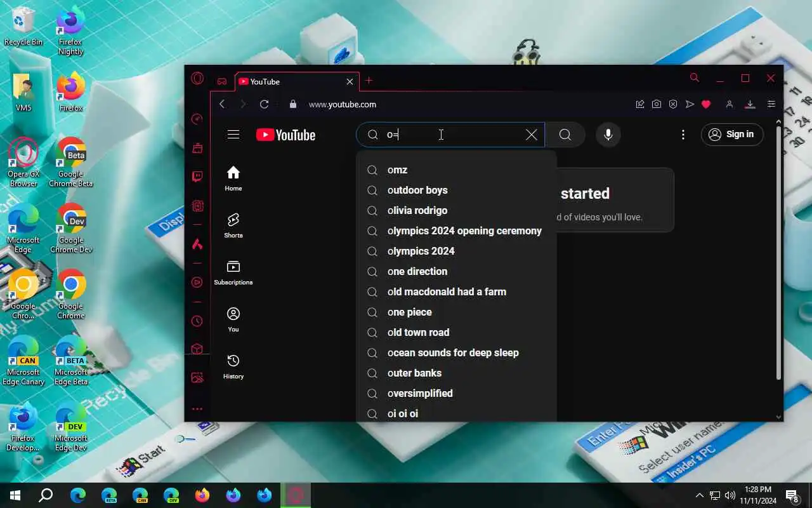
Task: Open the Opera profile person icon
Action: 730,104
